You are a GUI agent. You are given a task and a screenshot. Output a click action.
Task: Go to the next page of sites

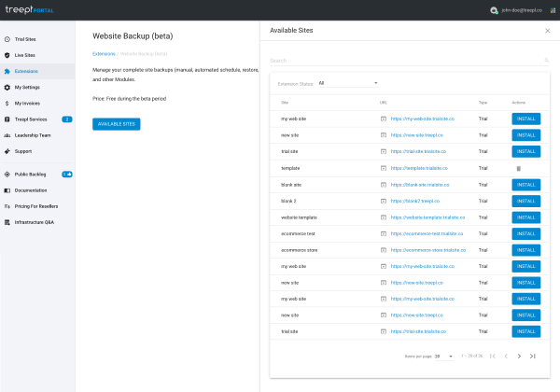tap(519, 356)
